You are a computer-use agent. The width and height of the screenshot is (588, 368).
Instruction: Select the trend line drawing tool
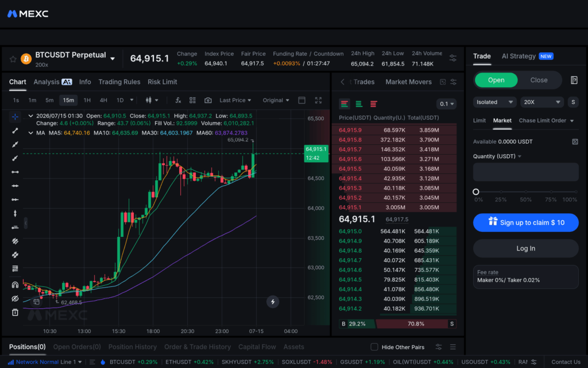(x=15, y=131)
